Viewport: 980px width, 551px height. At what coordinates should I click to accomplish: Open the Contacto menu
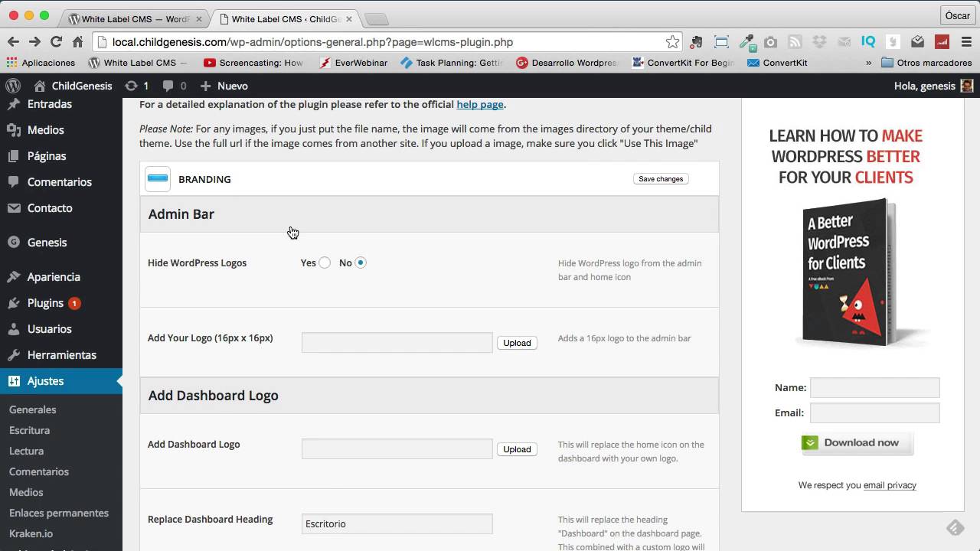pyautogui.click(x=61, y=208)
